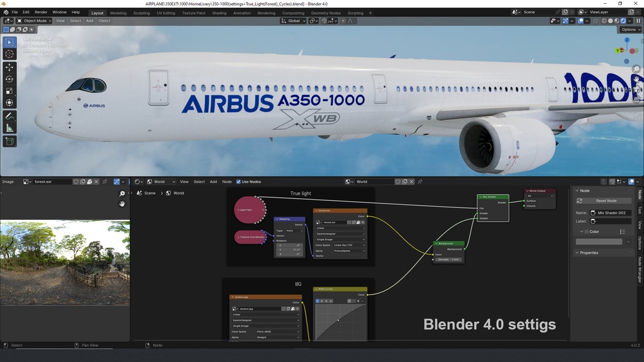The height and width of the screenshot is (362, 644).
Task: Open the Render menu
Action: [41, 12]
